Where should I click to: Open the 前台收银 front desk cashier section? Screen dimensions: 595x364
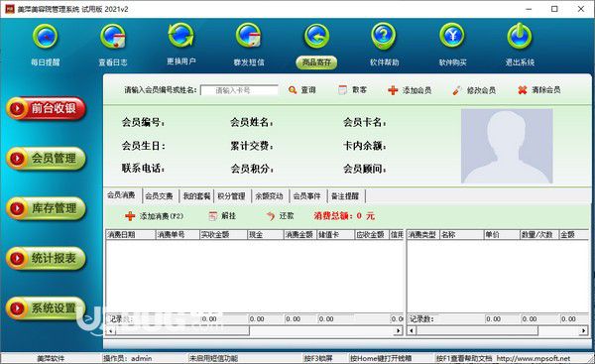(46, 108)
